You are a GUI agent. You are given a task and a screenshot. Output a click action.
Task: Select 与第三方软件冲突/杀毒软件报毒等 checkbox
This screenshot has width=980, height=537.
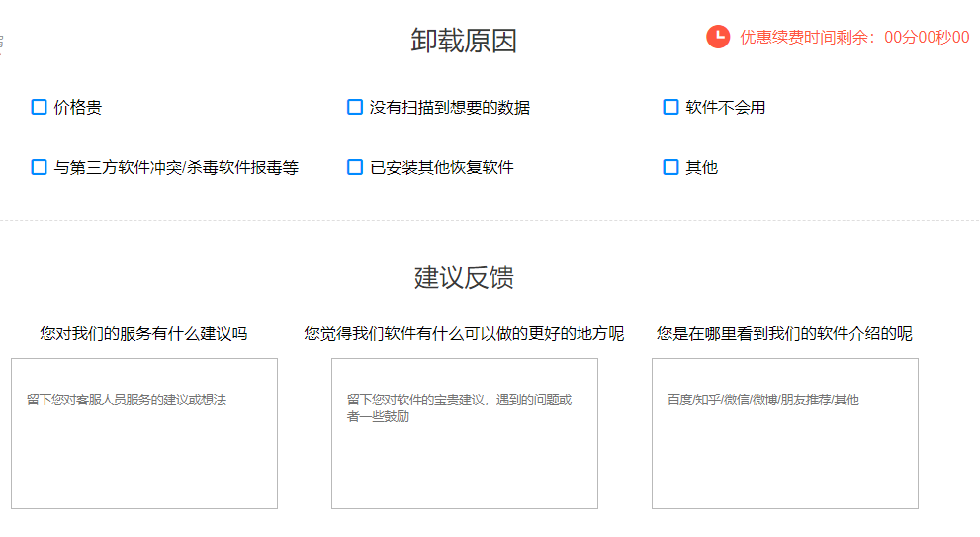[x=39, y=167]
